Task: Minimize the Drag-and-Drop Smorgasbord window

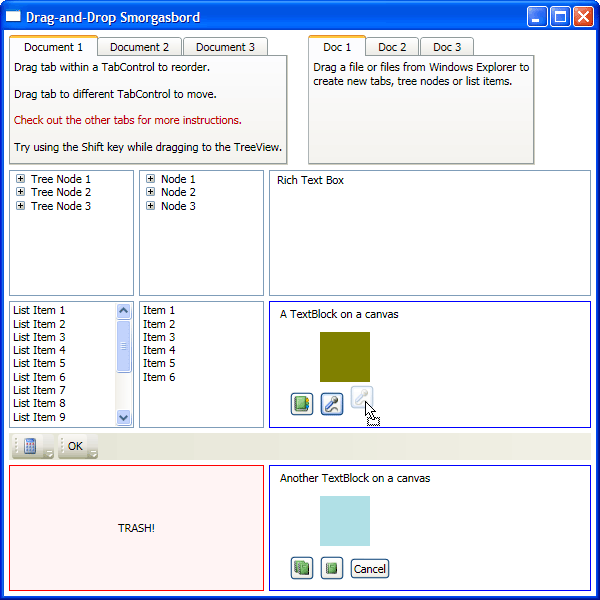Action: tap(536, 17)
